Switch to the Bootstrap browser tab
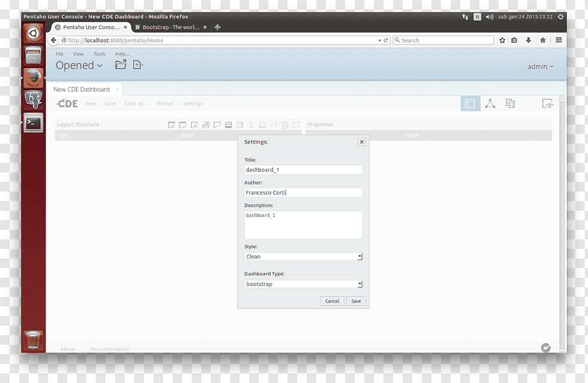 171,27
